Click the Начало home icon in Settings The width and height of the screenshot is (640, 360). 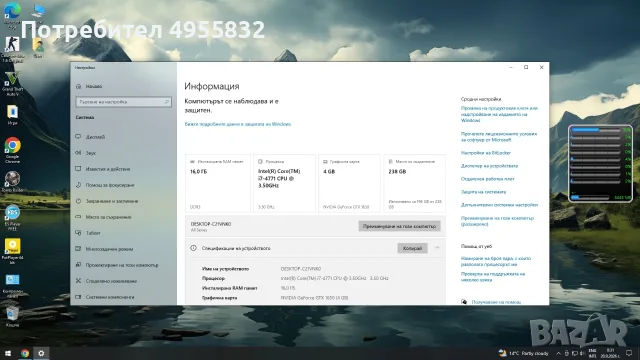[x=78, y=86]
